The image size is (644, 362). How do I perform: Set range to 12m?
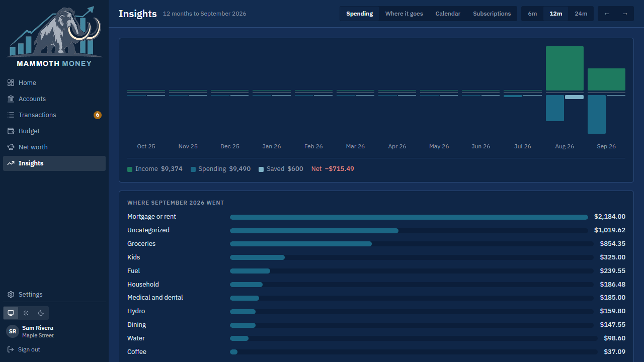556,14
